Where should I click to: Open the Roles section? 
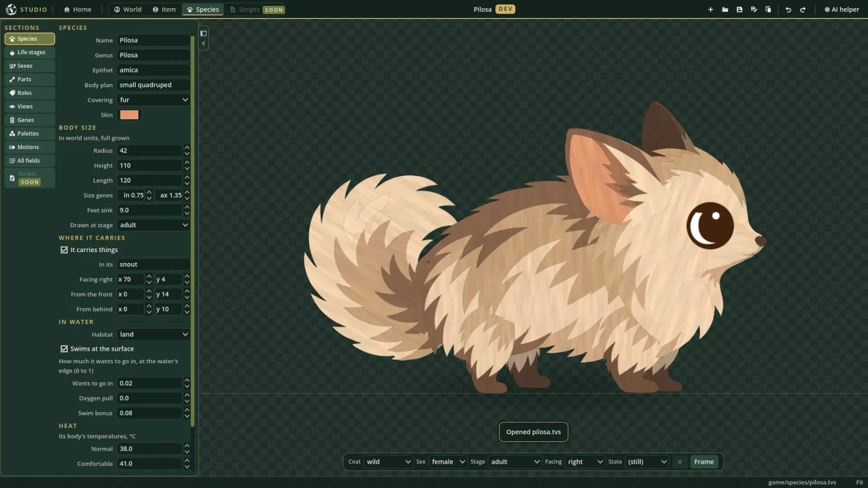(x=30, y=93)
